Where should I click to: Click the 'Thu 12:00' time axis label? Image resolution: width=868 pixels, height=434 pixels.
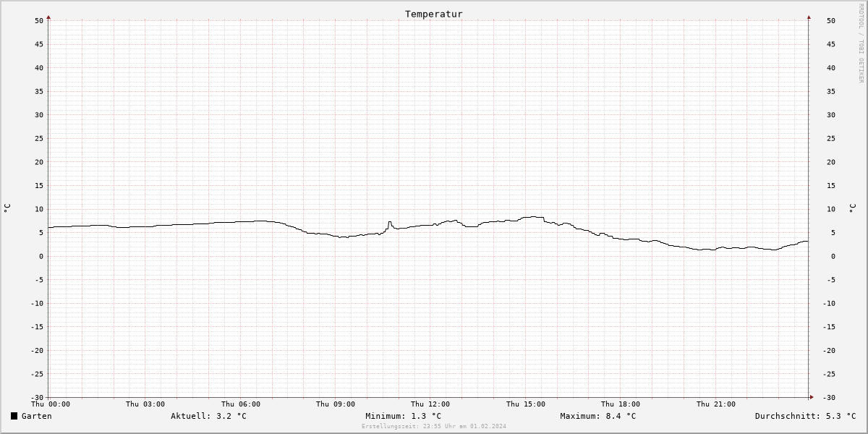click(430, 404)
